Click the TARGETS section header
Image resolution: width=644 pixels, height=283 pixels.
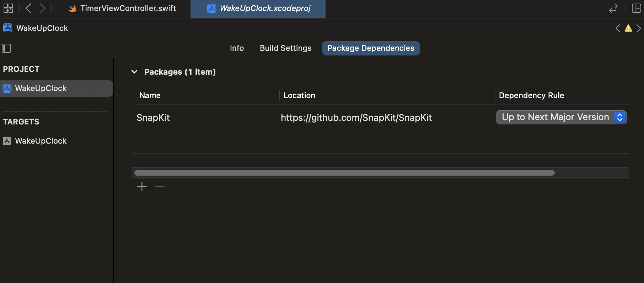21,122
